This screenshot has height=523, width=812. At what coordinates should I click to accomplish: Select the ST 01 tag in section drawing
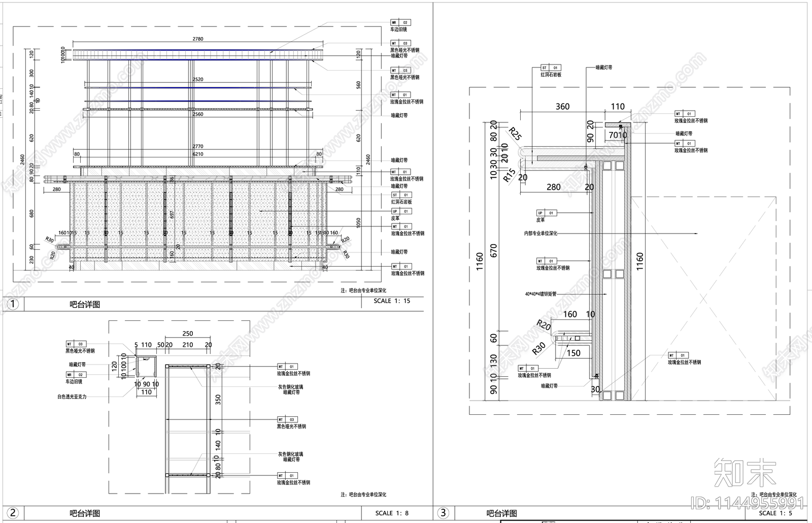(x=551, y=68)
